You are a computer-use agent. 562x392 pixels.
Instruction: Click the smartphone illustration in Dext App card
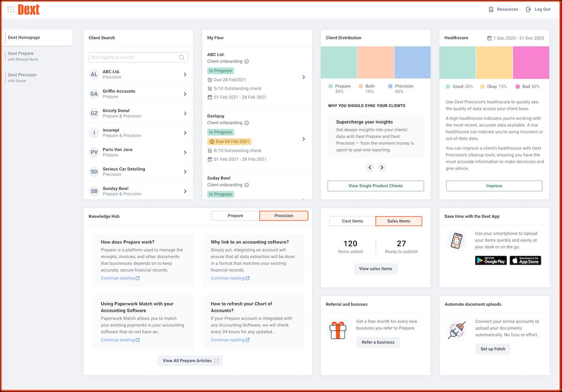457,241
